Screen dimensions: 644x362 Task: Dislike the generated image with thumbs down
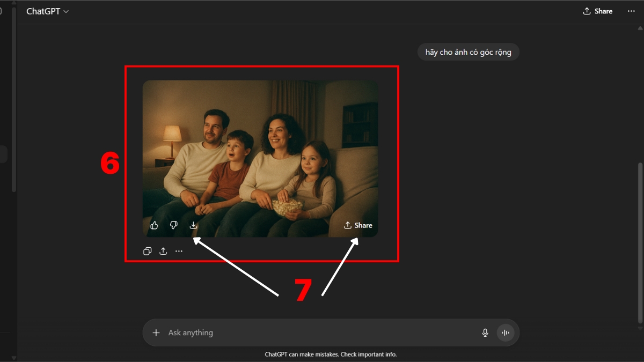point(173,225)
